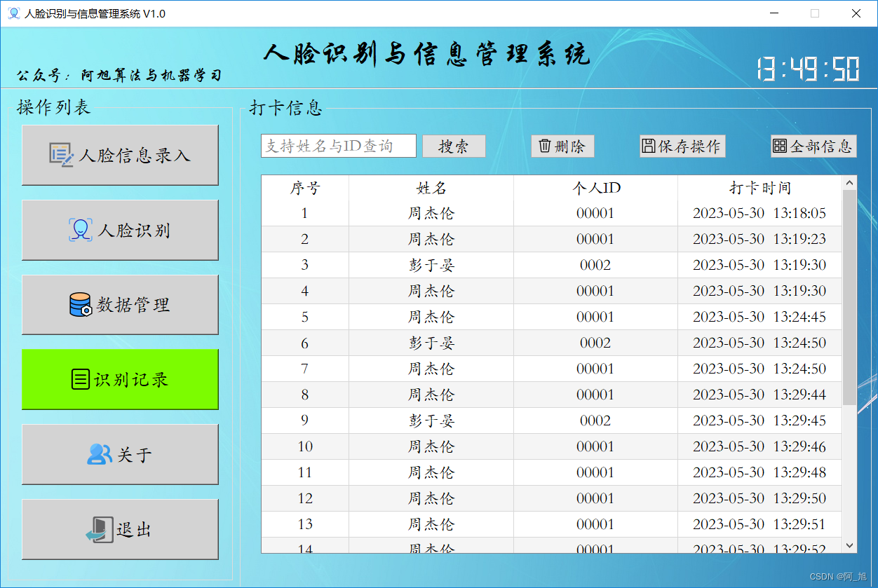The image size is (878, 588).
Task: Select timestamp 2023-05-30 13:19:23
Action: tap(759, 239)
